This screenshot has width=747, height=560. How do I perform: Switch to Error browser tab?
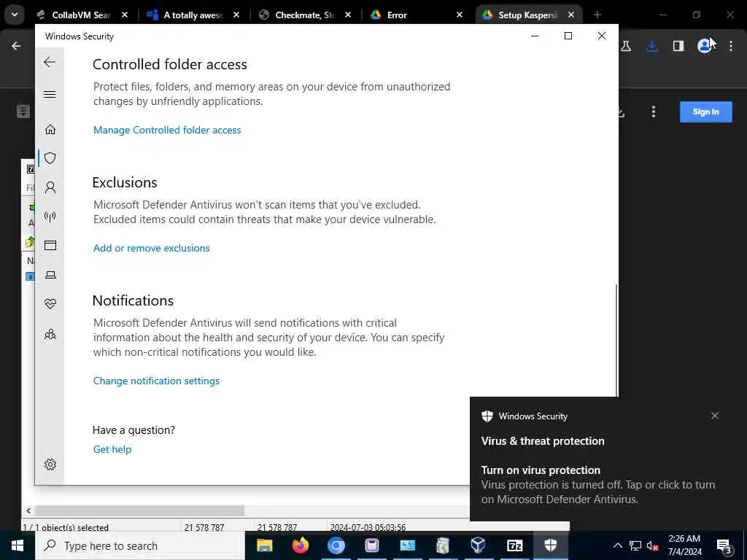click(410, 15)
